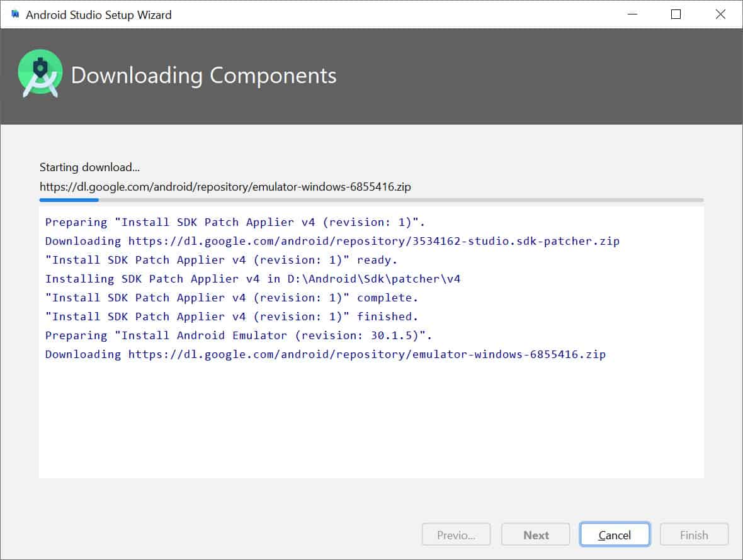The height and width of the screenshot is (560, 743).
Task: Select the sdk-patcher.zip download link
Action: coord(371,240)
